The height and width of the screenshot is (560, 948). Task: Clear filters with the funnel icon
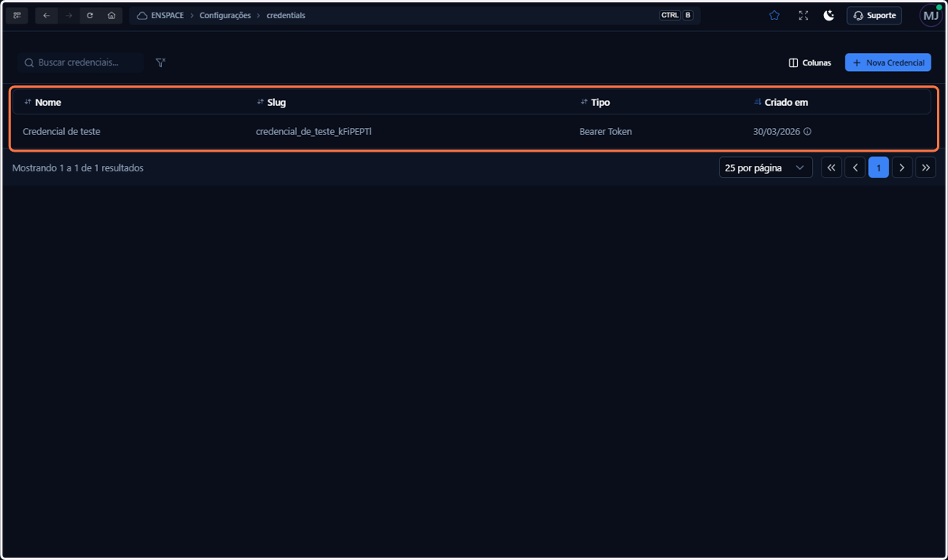(x=160, y=62)
